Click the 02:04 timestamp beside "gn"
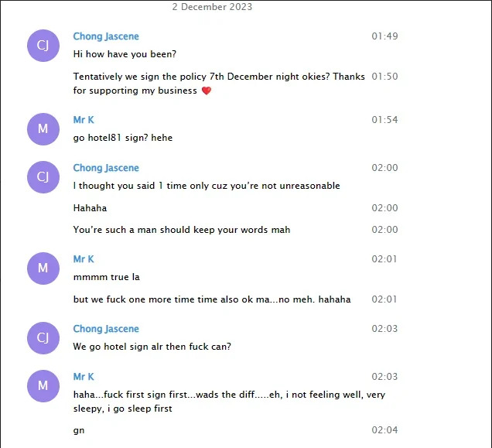492x448 pixels. click(x=384, y=429)
